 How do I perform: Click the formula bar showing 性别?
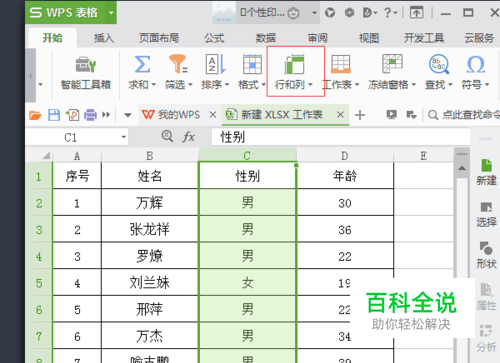tap(341, 137)
